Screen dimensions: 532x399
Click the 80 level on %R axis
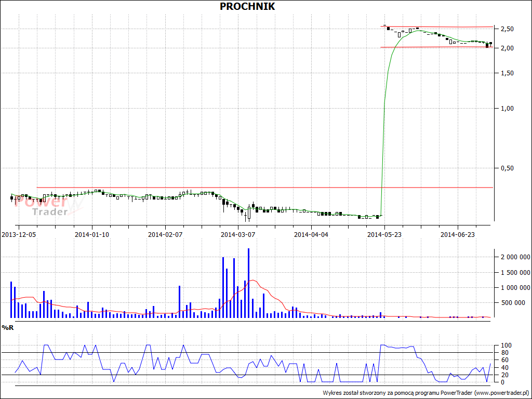[504, 353]
